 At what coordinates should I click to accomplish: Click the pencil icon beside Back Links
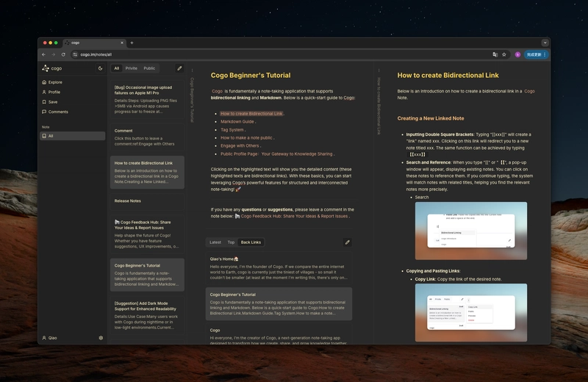point(348,242)
